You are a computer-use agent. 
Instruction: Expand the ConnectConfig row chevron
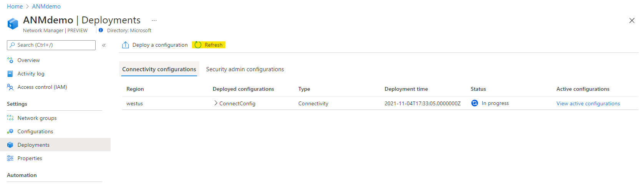pos(216,103)
